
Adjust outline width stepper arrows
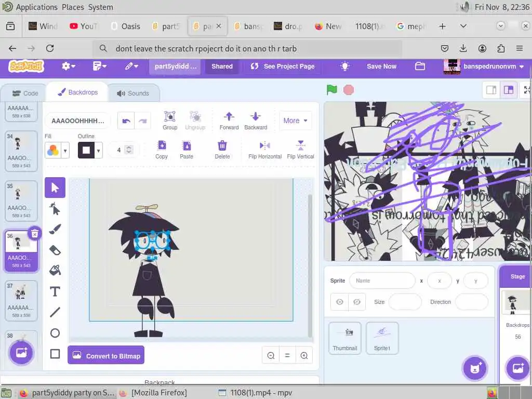click(x=129, y=150)
